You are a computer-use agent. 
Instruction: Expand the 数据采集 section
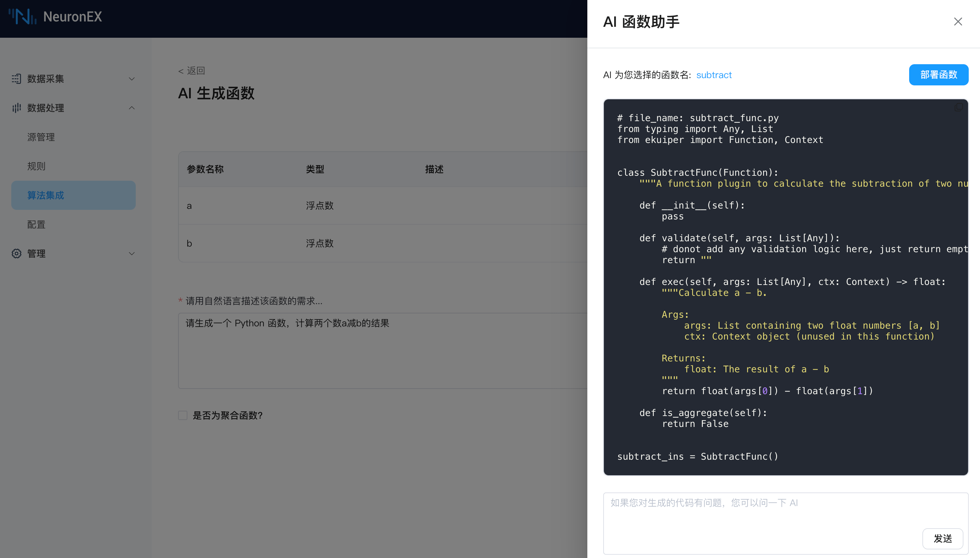click(132, 79)
